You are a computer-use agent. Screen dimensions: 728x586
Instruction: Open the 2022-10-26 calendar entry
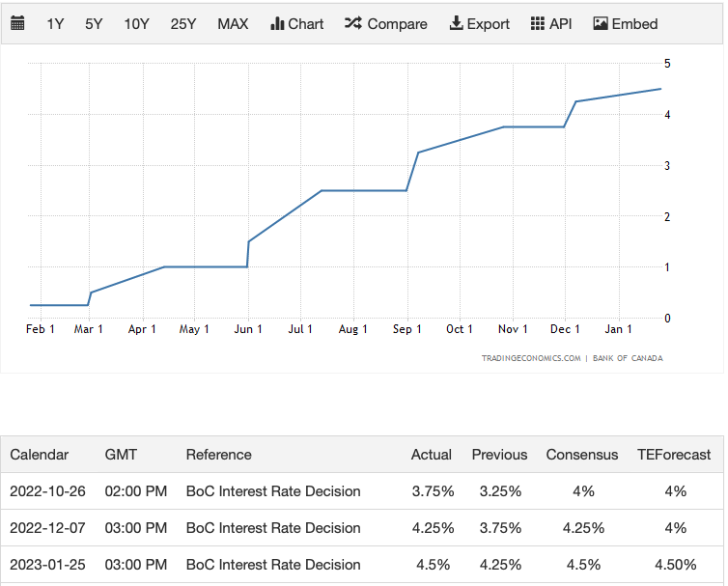click(x=47, y=490)
